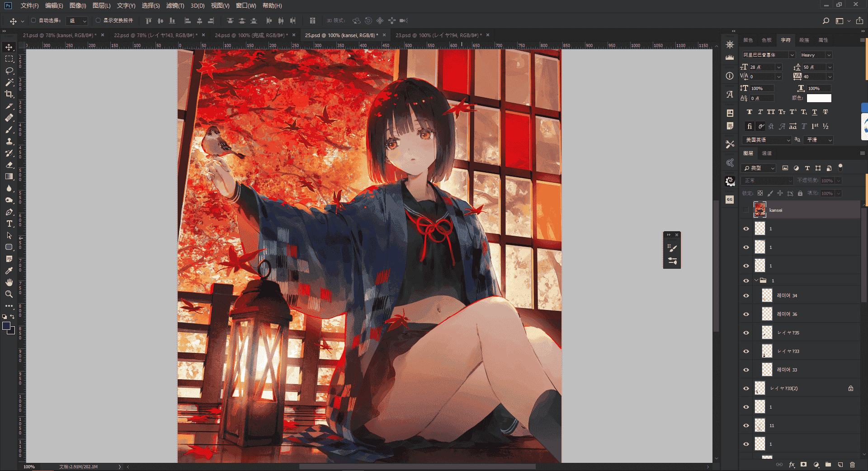Select the Eraser tool
Screen dimensions: 868x471
[x=9, y=165]
